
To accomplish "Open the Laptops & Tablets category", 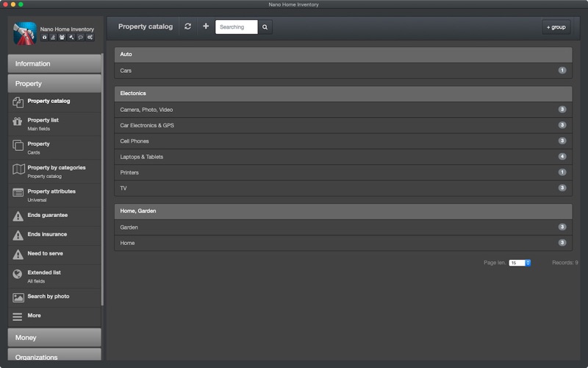I will (x=142, y=157).
